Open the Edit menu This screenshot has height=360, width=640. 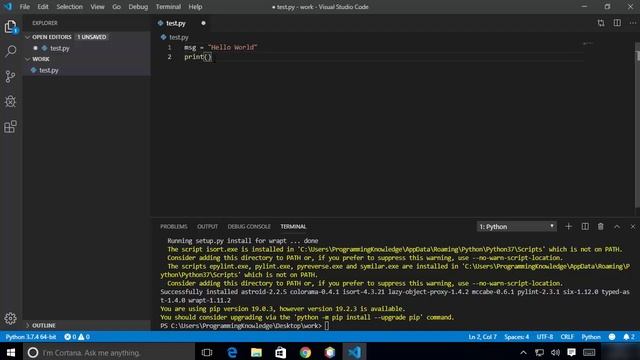pyautogui.click(x=42, y=7)
